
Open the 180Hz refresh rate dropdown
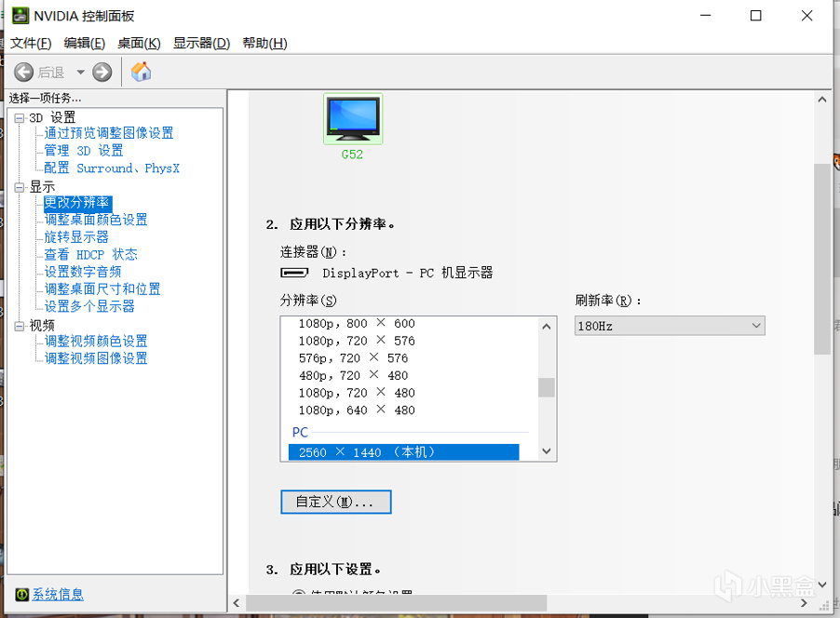(x=670, y=326)
